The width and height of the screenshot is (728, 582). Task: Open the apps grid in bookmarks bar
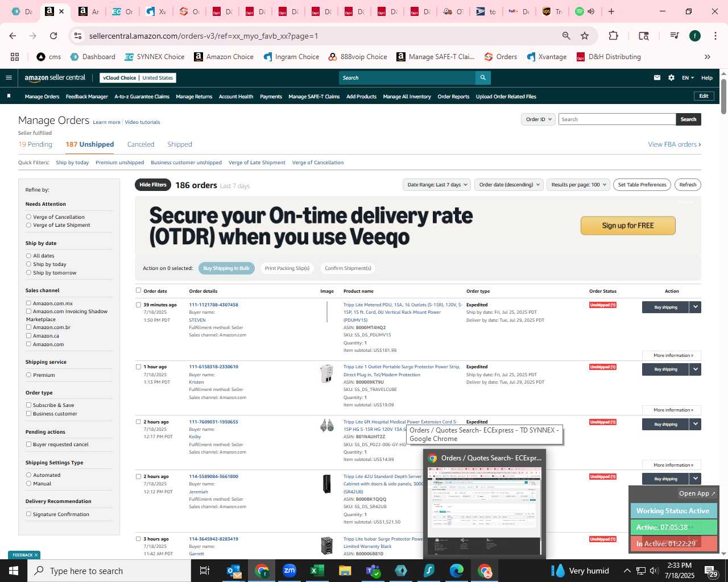[15, 57]
